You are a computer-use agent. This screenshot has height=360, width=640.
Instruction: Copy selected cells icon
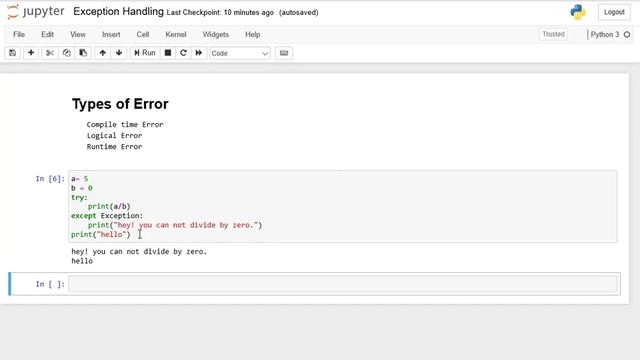click(67, 53)
